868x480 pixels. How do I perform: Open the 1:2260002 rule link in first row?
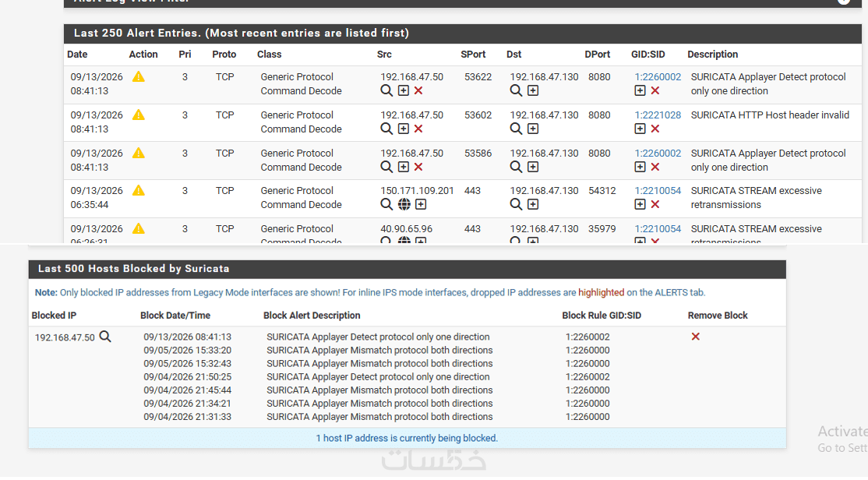coord(658,77)
